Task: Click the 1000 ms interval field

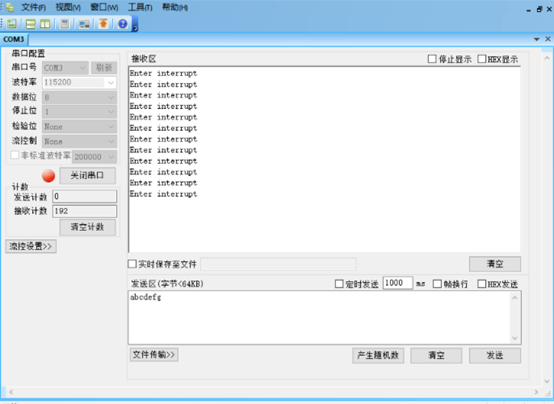Action: pyautogui.click(x=398, y=283)
